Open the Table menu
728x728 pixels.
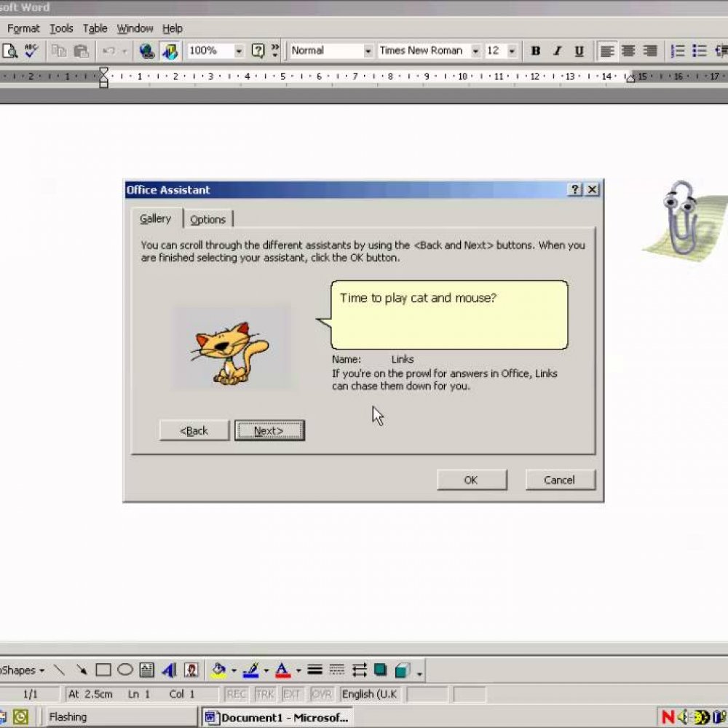pos(95,28)
